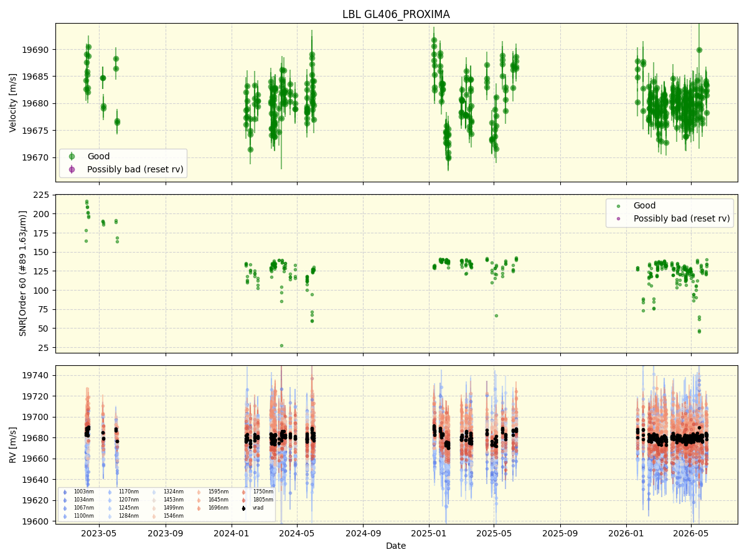Select the 1067nm legend entry
The width and height of the screenshot is (747, 560).
click(83, 508)
